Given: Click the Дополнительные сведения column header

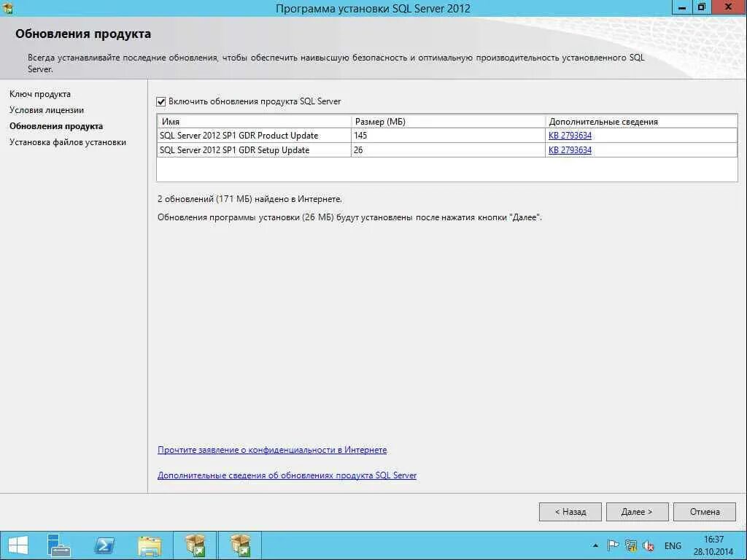Looking at the screenshot, I should pos(641,122).
